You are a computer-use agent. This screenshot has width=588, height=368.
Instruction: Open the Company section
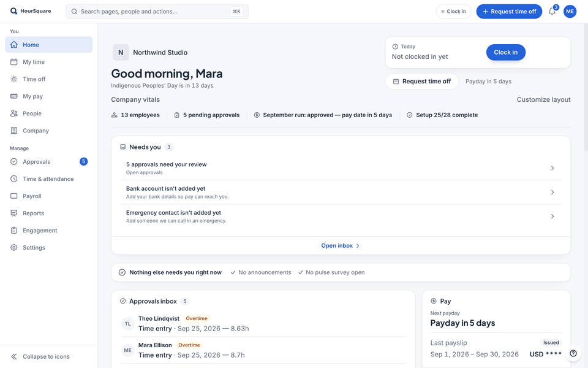(x=49, y=131)
